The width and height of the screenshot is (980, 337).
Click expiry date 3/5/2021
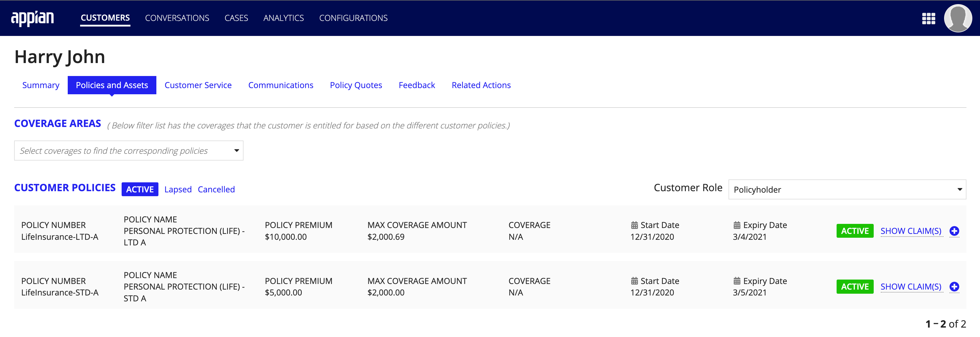click(x=749, y=293)
